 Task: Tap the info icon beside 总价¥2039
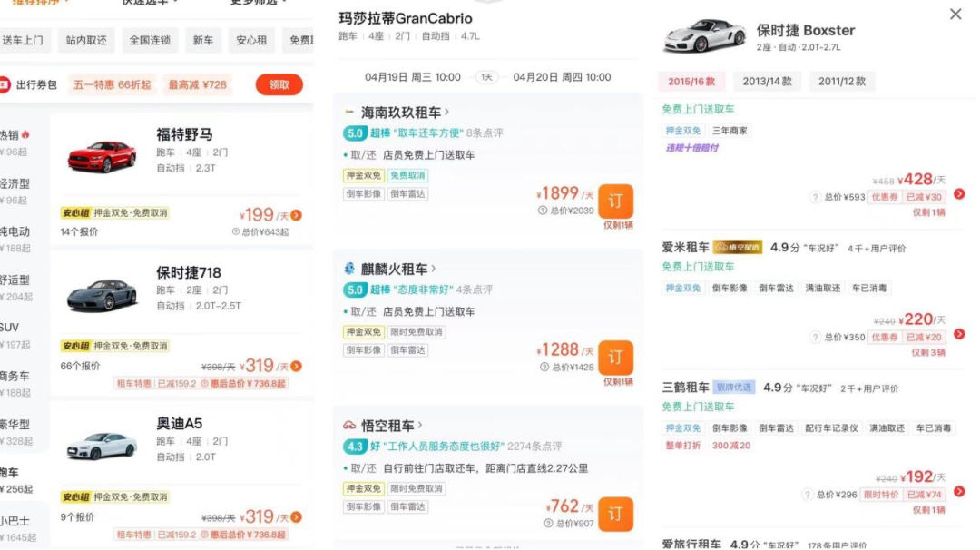click(x=543, y=211)
